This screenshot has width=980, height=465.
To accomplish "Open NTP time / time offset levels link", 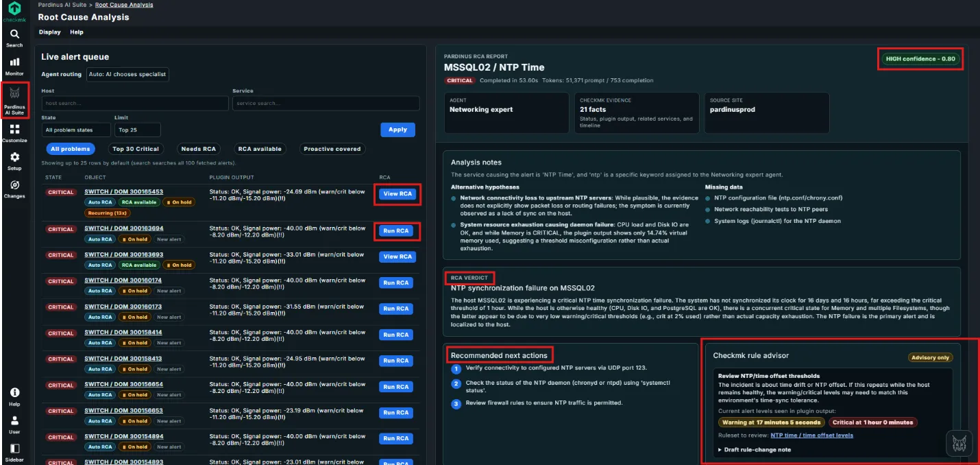I will pyautogui.click(x=811, y=436).
